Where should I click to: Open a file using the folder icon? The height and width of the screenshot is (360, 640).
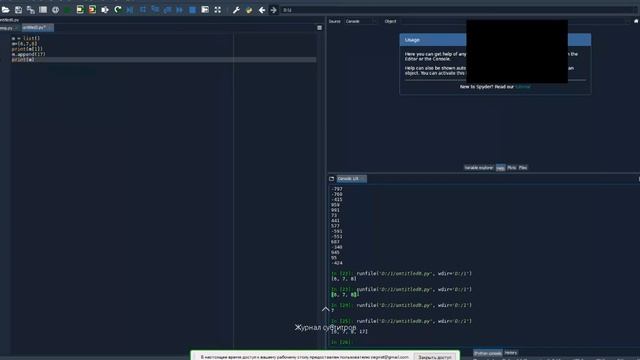[x=6, y=9]
